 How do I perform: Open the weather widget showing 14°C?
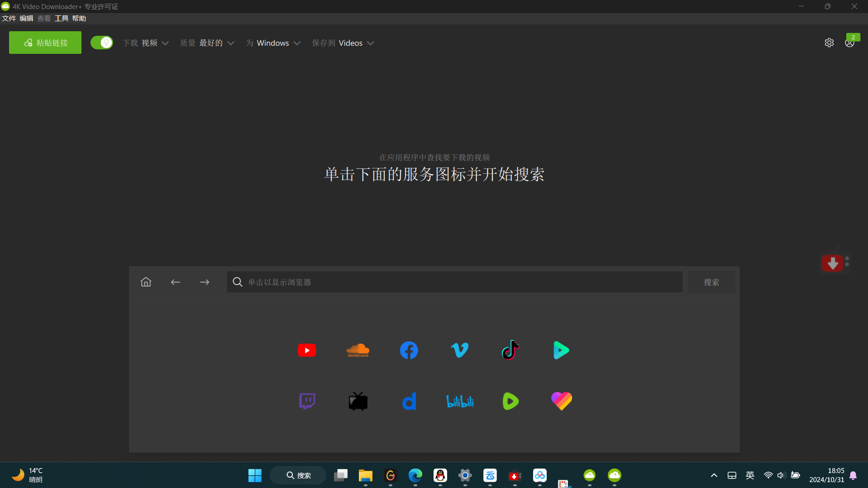27,475
